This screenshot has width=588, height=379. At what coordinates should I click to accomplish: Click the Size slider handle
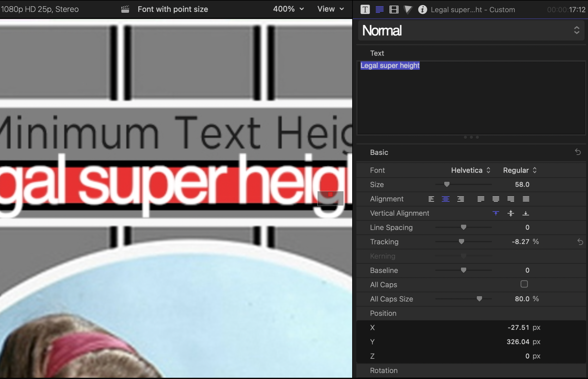tap(447, 185)
